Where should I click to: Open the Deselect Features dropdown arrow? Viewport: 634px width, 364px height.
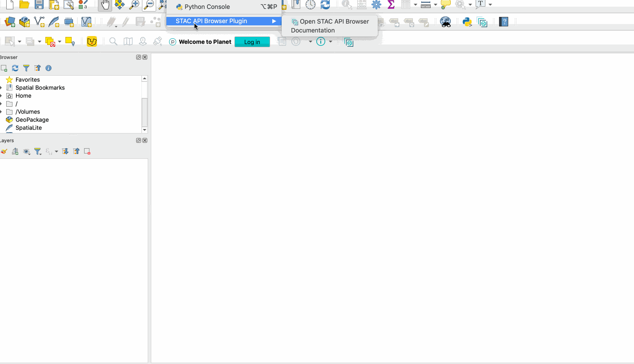coord(59,42)
